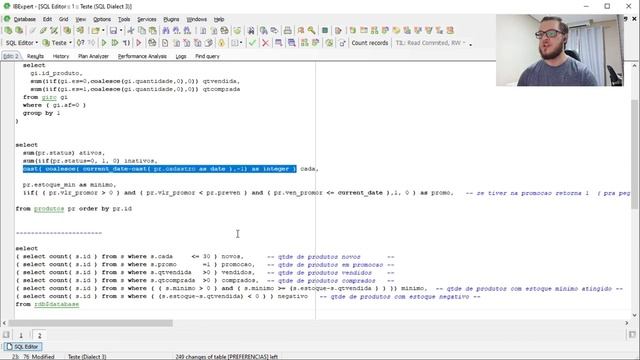Select query page tab 1
Screen dimensions: 640x360
pyautogui.click(x=21, y=336)
